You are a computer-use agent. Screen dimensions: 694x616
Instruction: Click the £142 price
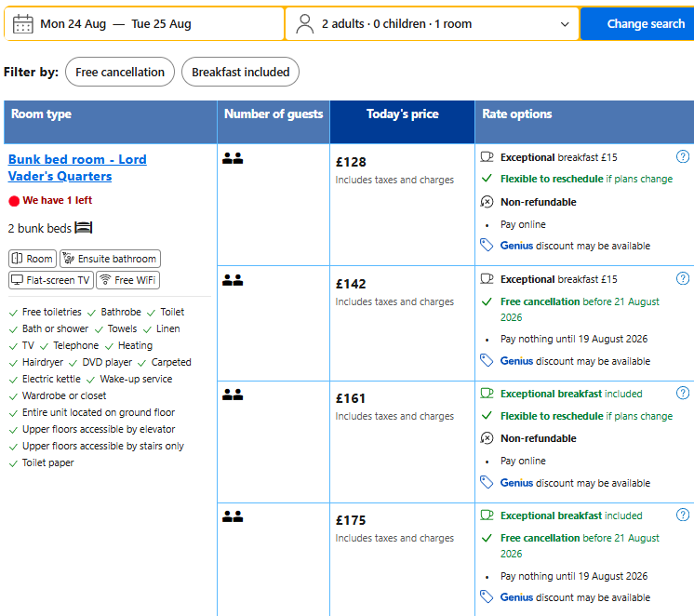351,284
